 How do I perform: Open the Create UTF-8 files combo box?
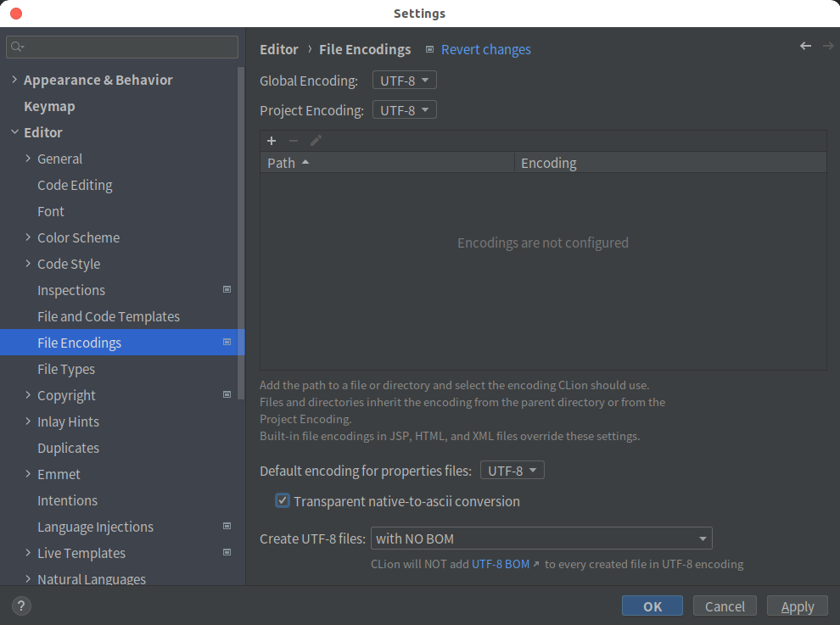coord(541,539)
